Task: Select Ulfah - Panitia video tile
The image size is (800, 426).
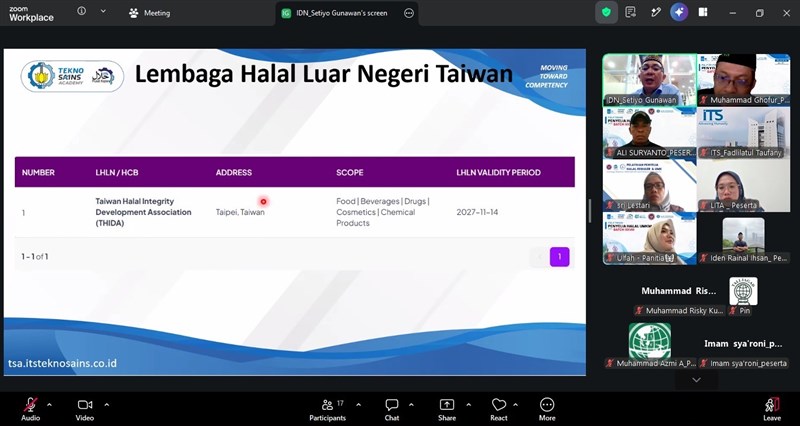Action: click(649, 238)
